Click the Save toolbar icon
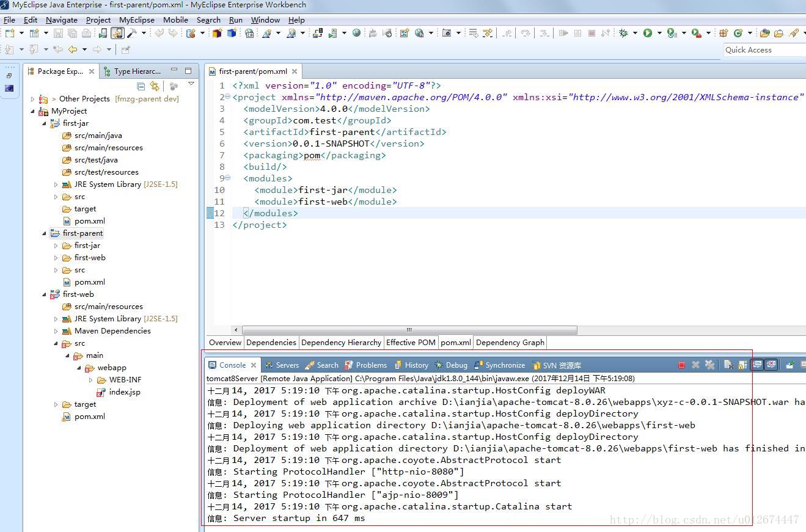This screenshot has width=806, height=532. click(x=58, y=33)
